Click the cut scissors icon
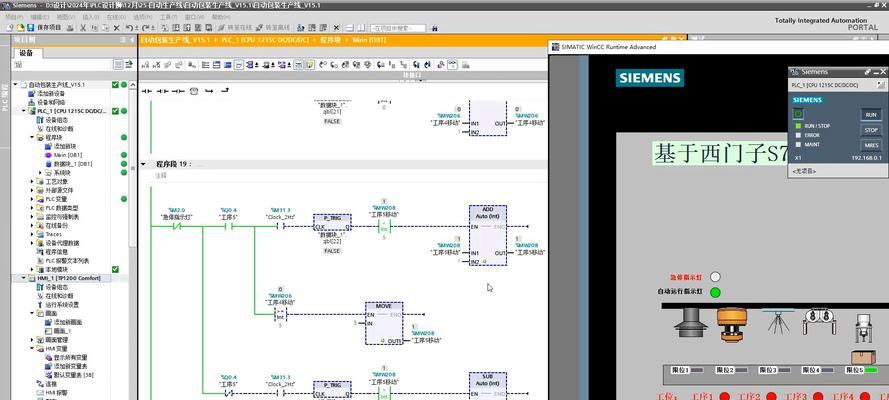 point(83,27)
